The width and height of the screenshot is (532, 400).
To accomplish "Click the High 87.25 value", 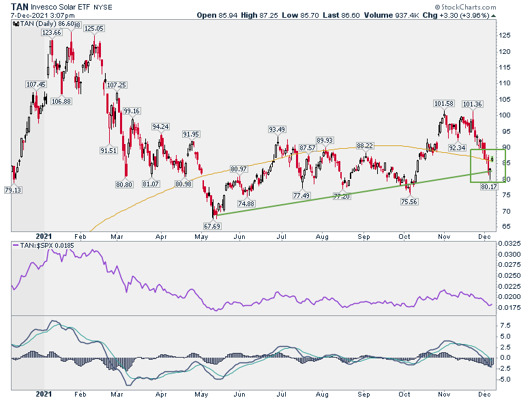I will pyautogui.click(x=260, y=15).
